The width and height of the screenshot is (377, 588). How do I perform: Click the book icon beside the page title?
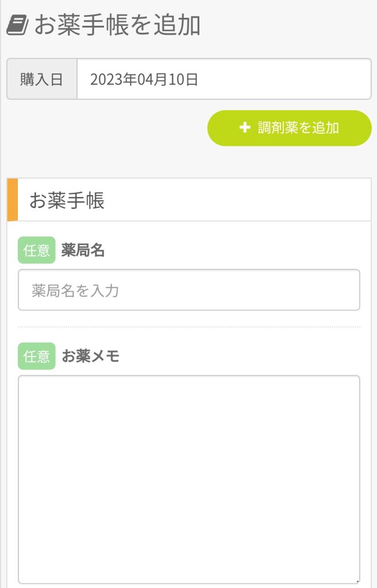pos(17,26)
